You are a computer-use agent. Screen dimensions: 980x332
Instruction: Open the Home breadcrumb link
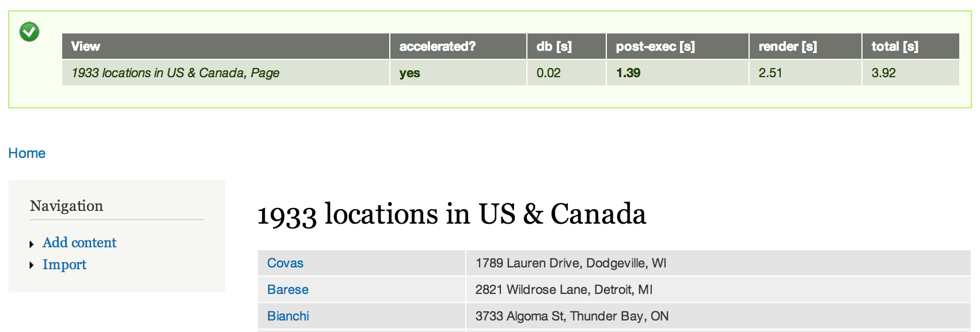click(26, 153)
